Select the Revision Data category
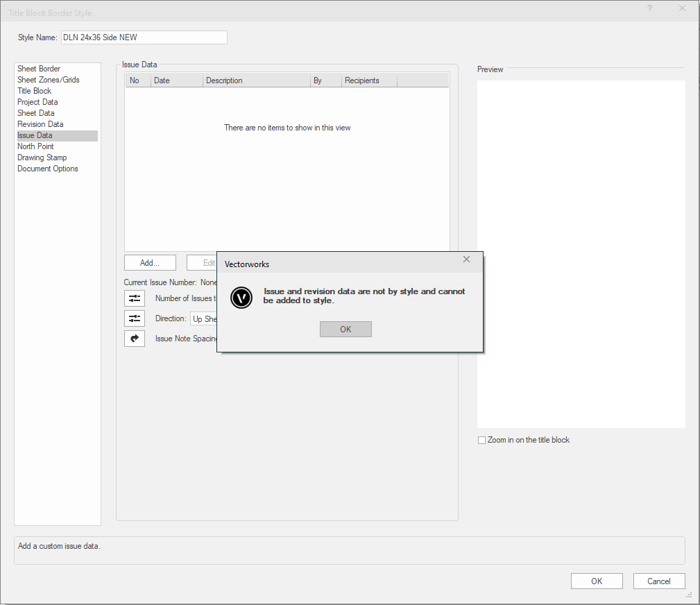Image resolution: width=700 pixels, height=605 pixels. (40, 123)
